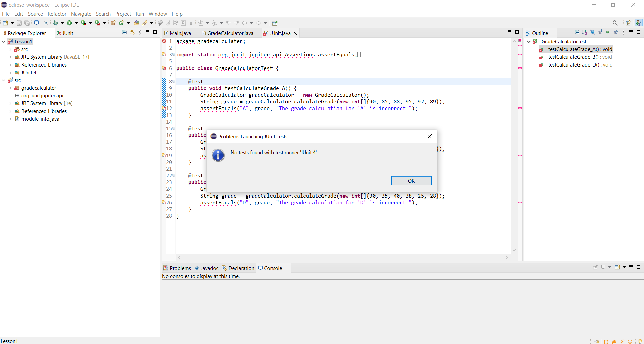Select testCalculateGrade_B in the Outline
Viewport: 644px width, 344px height.
tap(580, 57)
